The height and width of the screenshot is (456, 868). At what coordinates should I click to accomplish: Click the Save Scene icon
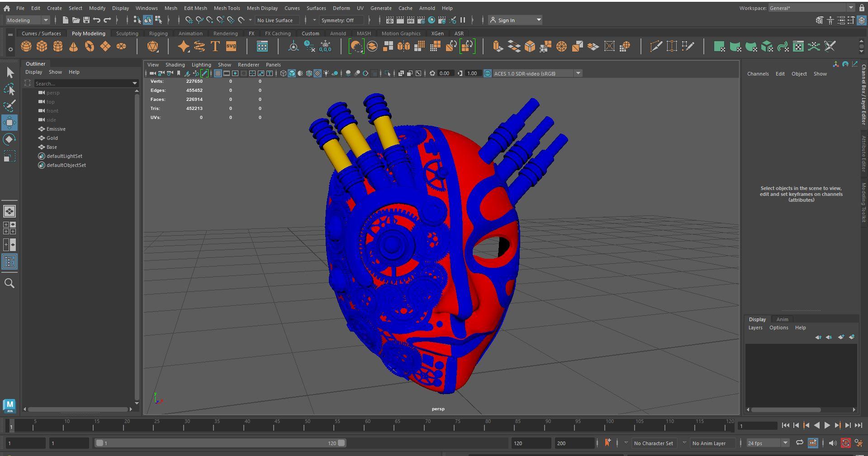pyautogui.click(x=86, y=20)
